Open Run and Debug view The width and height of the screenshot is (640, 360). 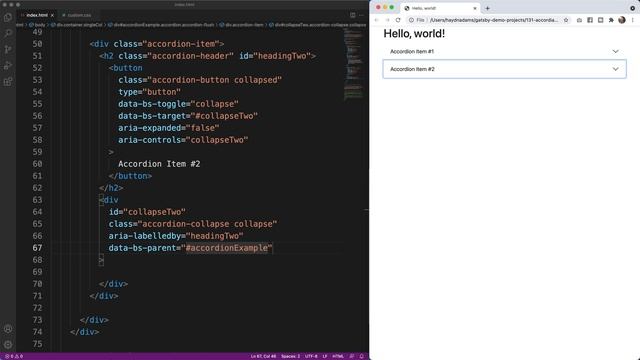pos(8,65)
